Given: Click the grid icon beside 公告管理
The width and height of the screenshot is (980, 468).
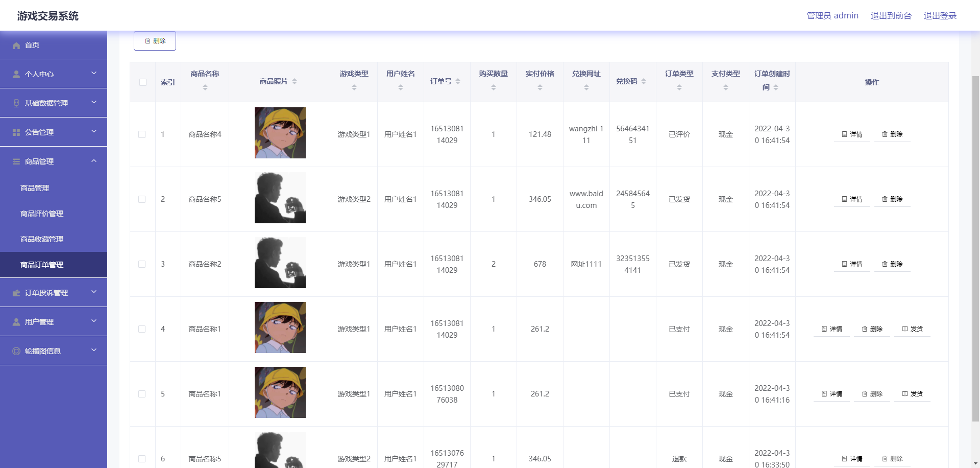Looking at the screenshot, I should (16, 132).
